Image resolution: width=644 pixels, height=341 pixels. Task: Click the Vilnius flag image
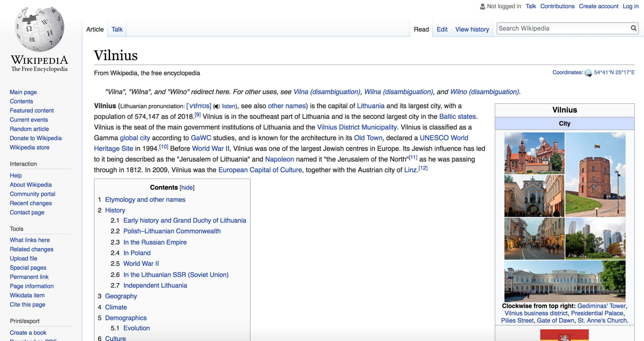[564, 335]
